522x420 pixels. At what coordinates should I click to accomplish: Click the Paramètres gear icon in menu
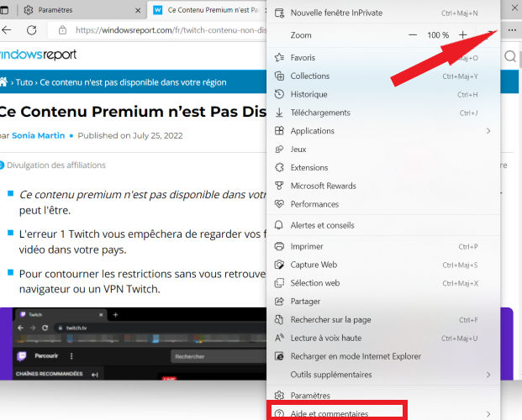pyautogui.click(x=279, y=396)
